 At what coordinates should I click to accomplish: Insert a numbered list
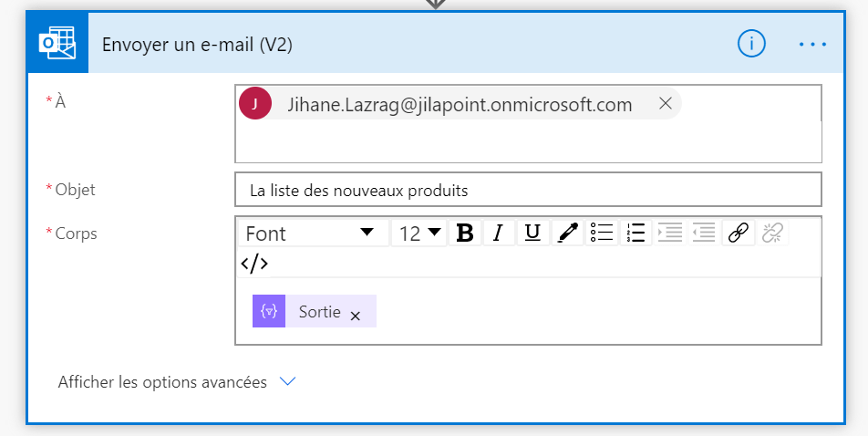[636, 234]
